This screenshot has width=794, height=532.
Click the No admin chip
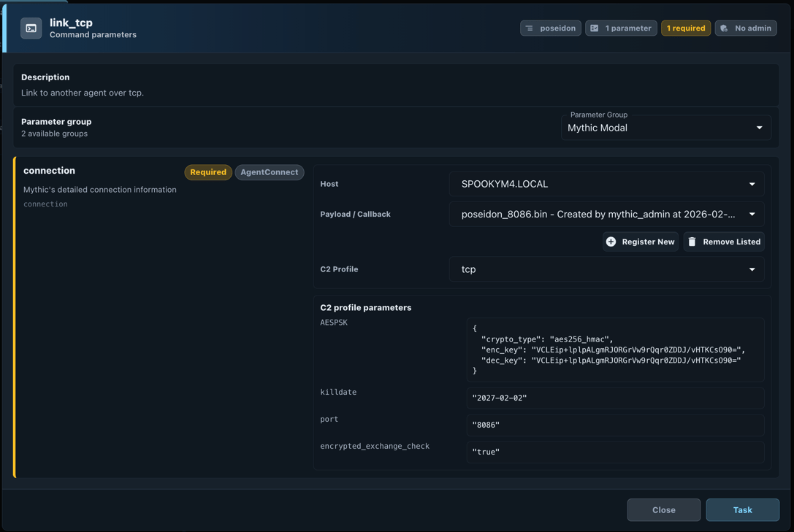pyautogui.click(x=746, y=28)
